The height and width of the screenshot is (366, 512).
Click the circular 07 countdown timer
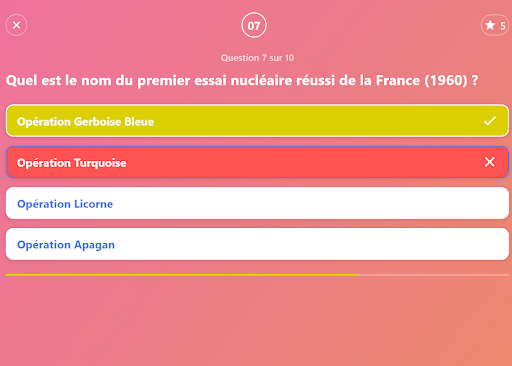(254, 25)
